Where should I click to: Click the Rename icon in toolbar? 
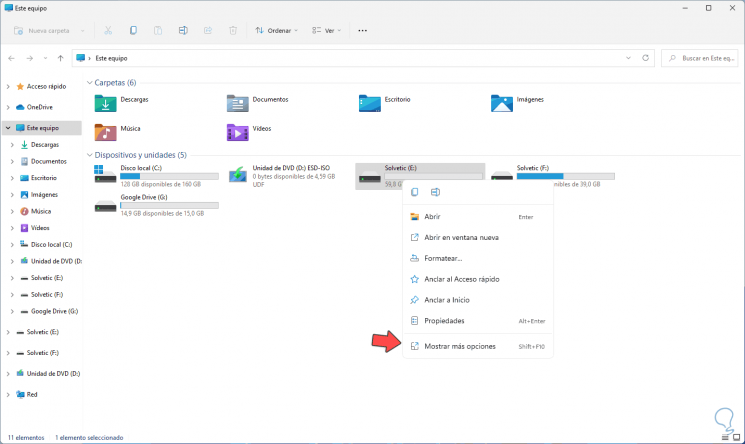point(183,30)
